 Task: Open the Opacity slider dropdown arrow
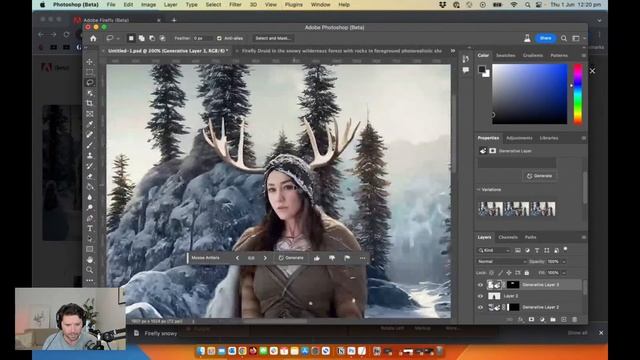click(x=564, y=262)
